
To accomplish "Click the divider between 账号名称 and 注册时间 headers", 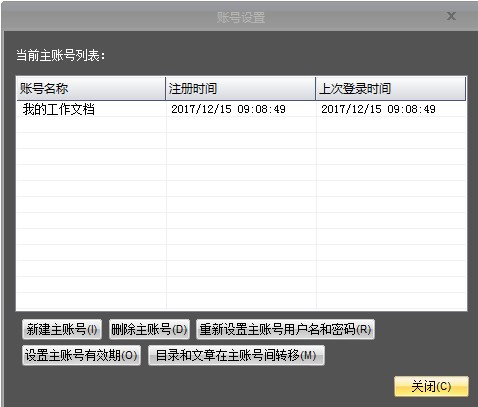I will [x=166, y=88].
